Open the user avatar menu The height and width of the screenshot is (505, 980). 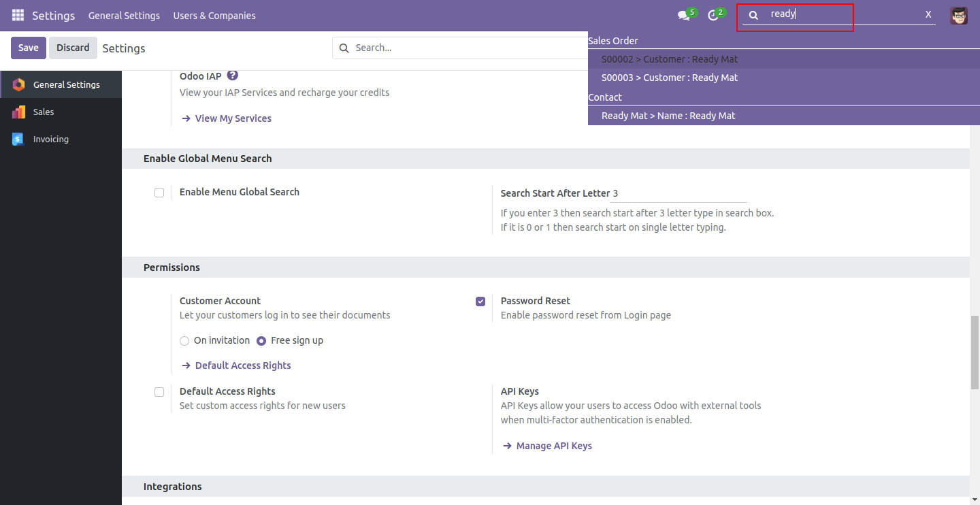click(959, 15)
